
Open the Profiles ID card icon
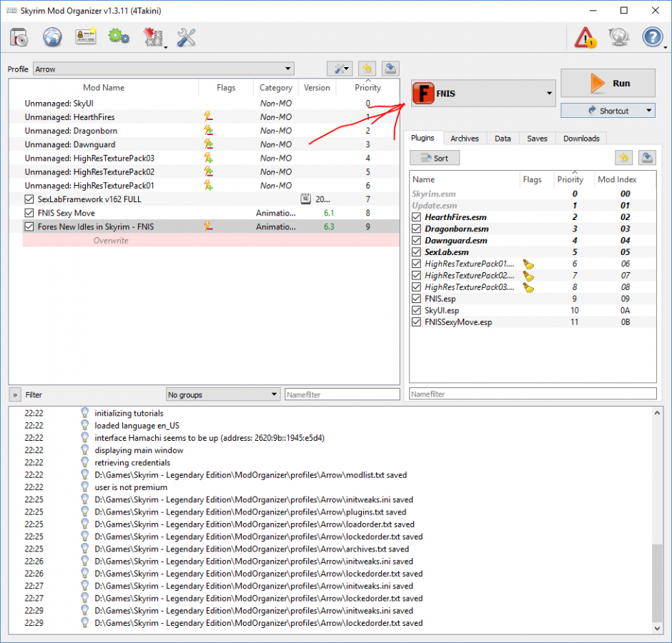pos(86,37)
